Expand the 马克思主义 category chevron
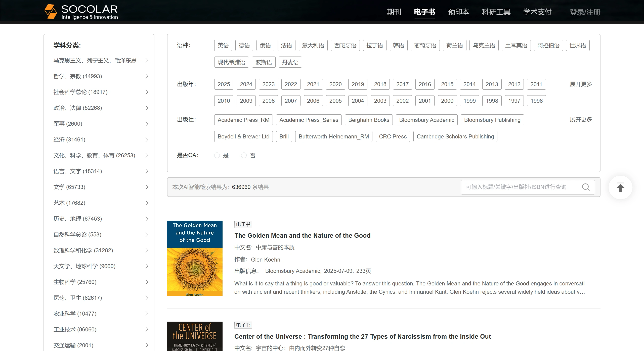 [147, 61]
